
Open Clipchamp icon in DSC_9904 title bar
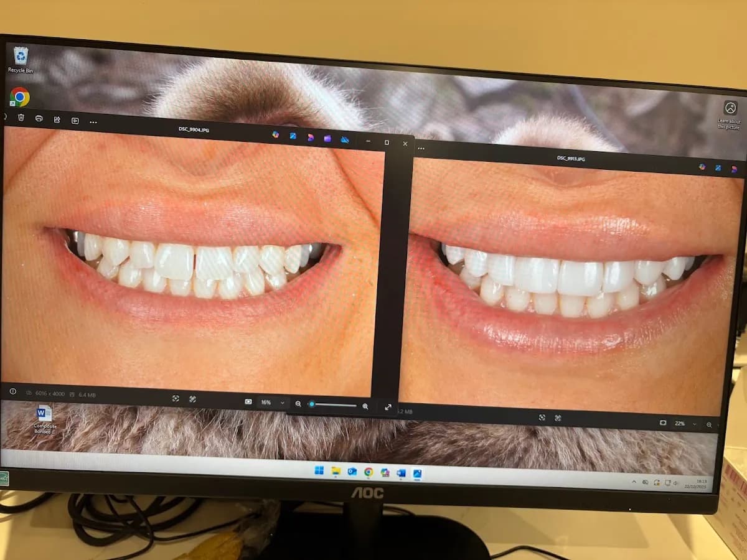(310, 138)
